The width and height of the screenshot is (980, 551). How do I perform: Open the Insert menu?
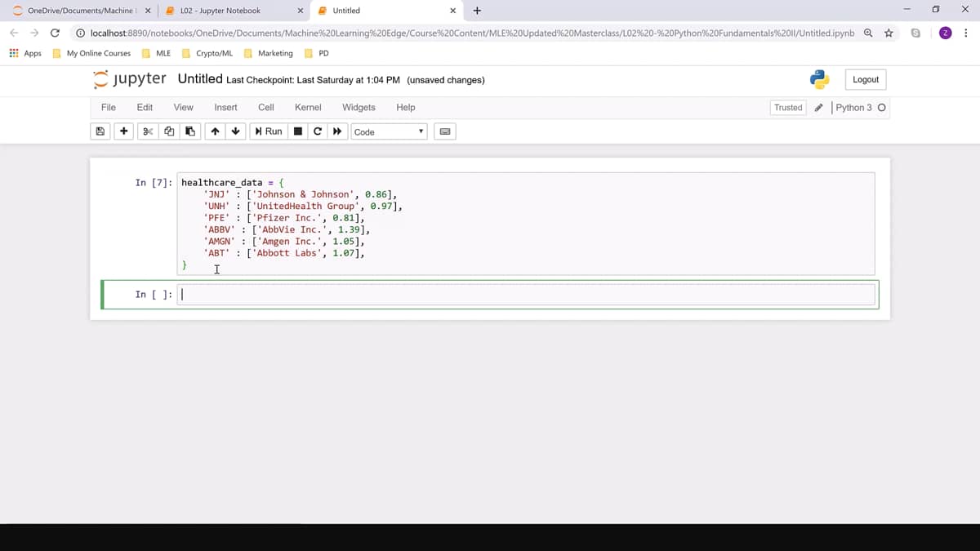point(225,108)
